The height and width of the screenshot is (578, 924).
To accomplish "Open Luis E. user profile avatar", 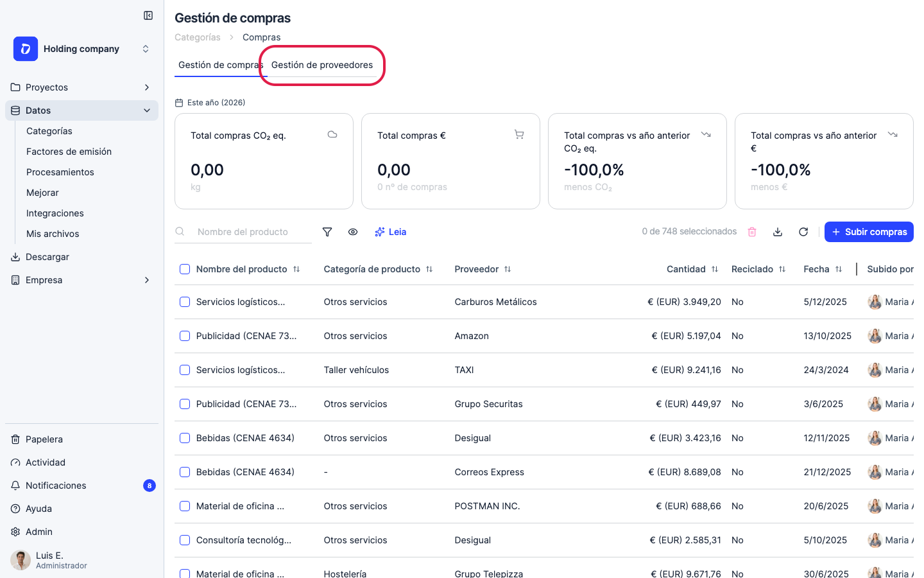I will (21, 560).
